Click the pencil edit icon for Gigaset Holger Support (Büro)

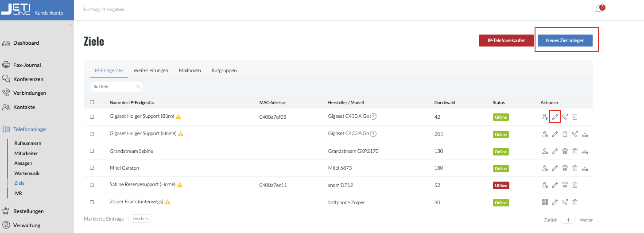555,117
